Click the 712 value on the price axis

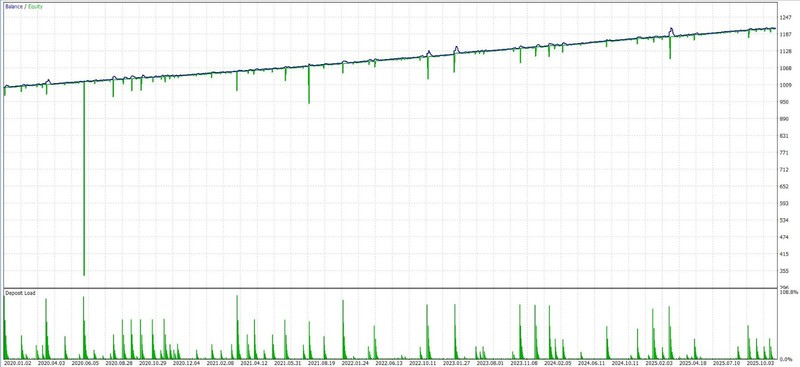pyautogui.click(x=783, y=169)
